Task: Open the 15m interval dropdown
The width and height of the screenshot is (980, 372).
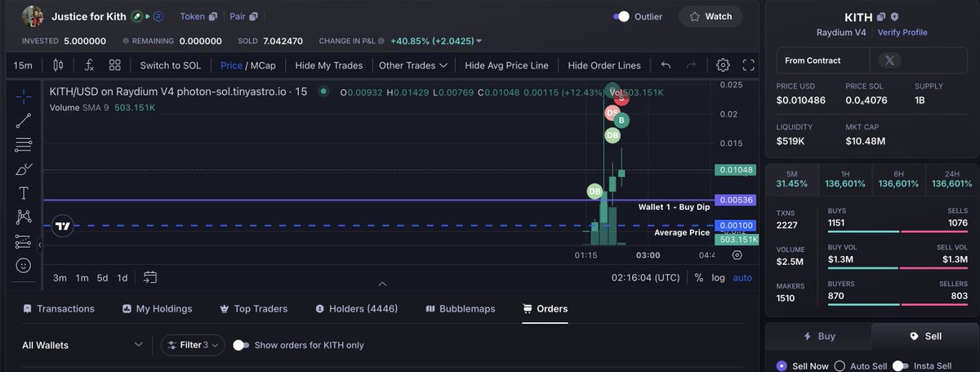Action: (x=24, y=65)
